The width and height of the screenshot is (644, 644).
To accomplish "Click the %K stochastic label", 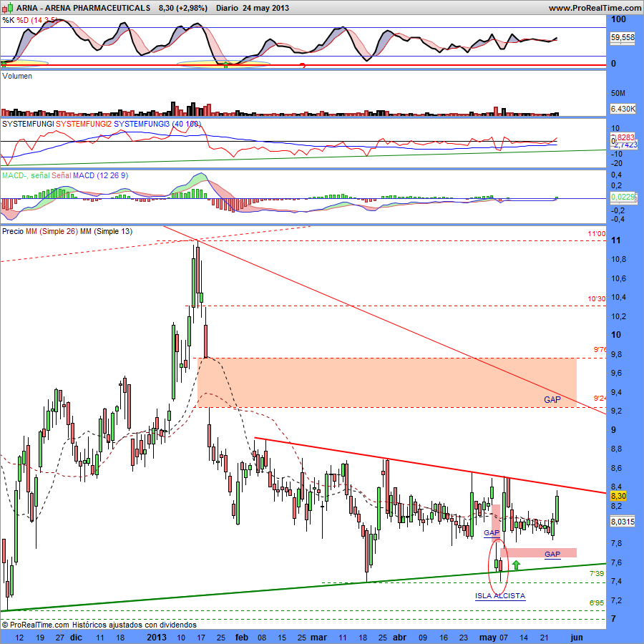I will (8, 20).
